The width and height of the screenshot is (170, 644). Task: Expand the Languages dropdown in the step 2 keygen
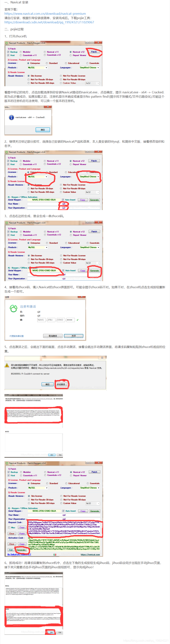(x=90, y=177)
